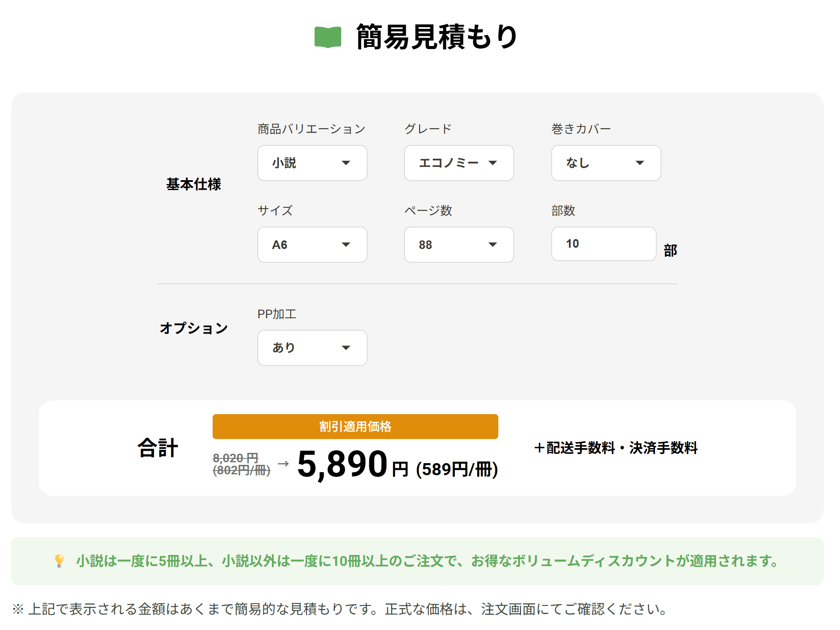Viewport: 840px width, 630px height.
Task: Click the 基本仕様 section label
Action: pyautogui.click(x=195, y=184)
